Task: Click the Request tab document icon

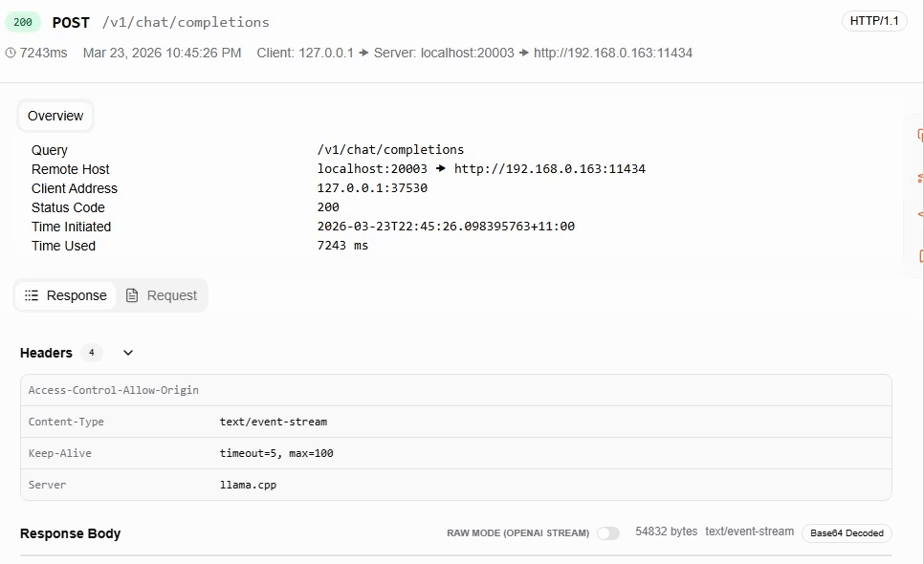Action: tap(132, 295)
